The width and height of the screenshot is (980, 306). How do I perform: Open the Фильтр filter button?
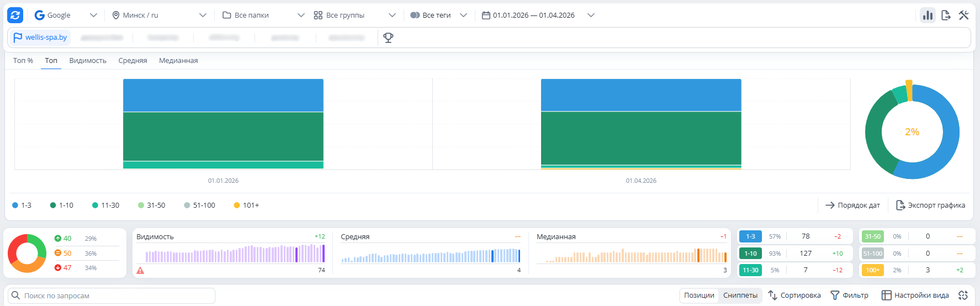click(850, 296)
